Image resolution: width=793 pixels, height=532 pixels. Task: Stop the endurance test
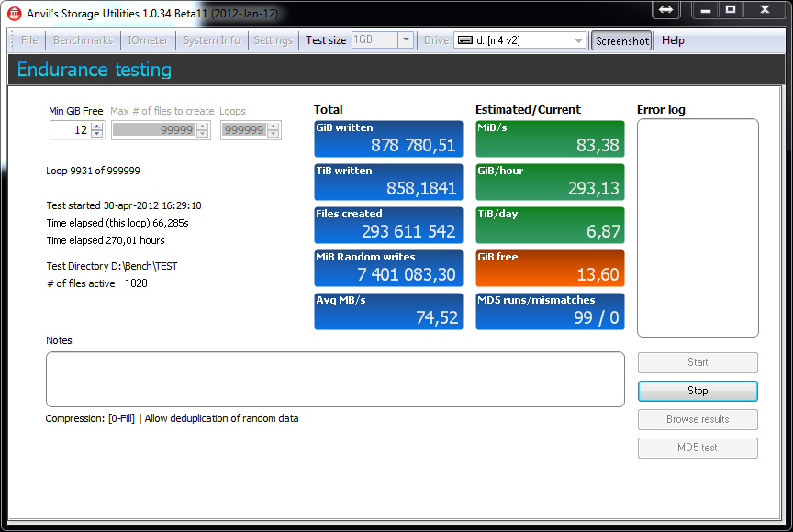click(698, 391)
